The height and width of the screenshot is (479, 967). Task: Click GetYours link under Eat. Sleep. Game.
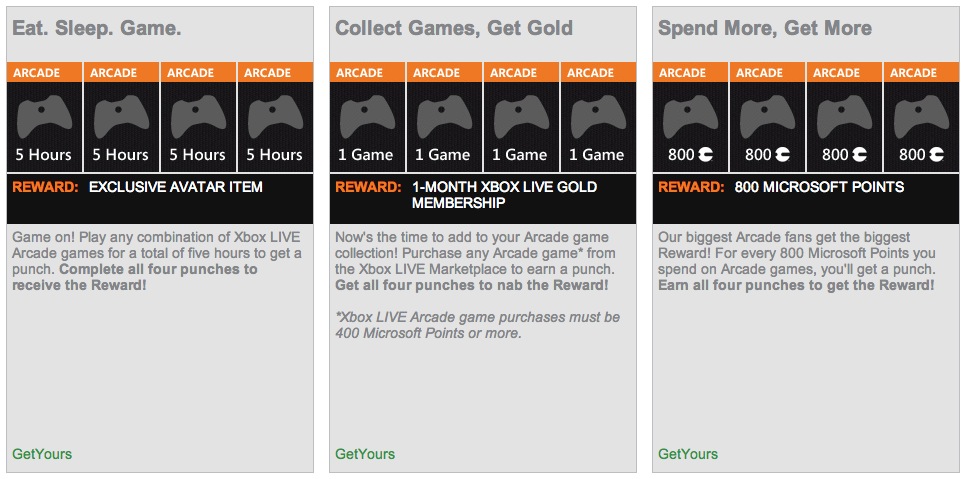pyautogui.click(x=42, y=454)
